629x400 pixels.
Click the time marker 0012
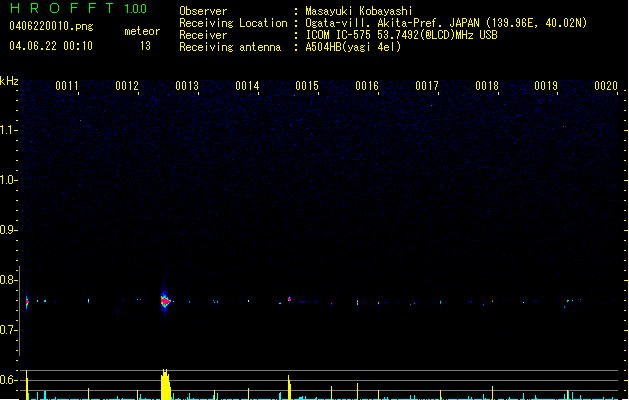tap(127, 86)
